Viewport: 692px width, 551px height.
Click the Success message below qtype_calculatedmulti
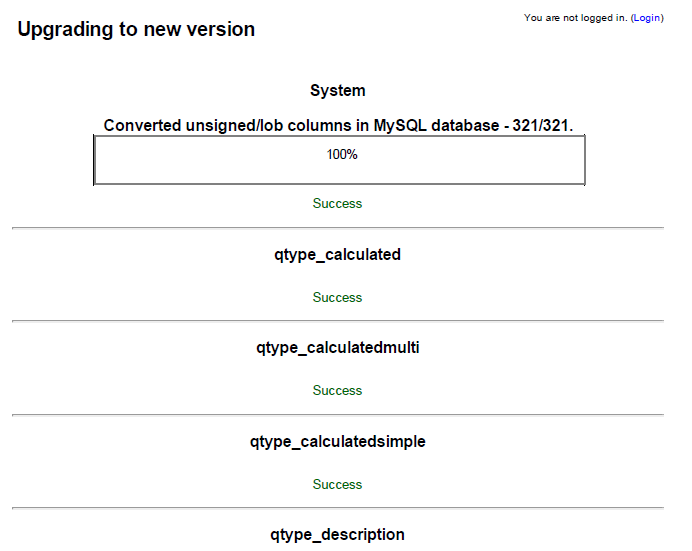point(338,391)
